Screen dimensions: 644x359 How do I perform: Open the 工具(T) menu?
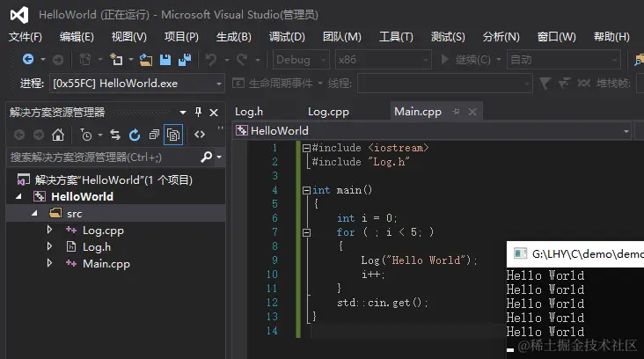click(396, 37)
